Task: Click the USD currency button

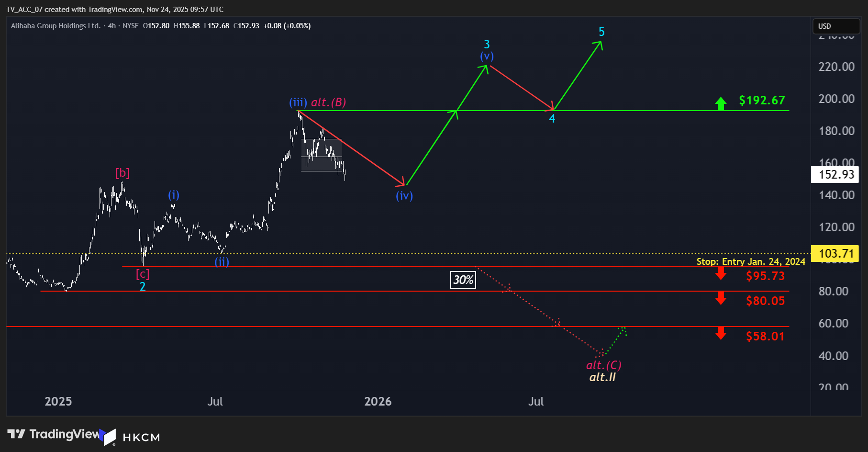Action: (x=836, y=26)
